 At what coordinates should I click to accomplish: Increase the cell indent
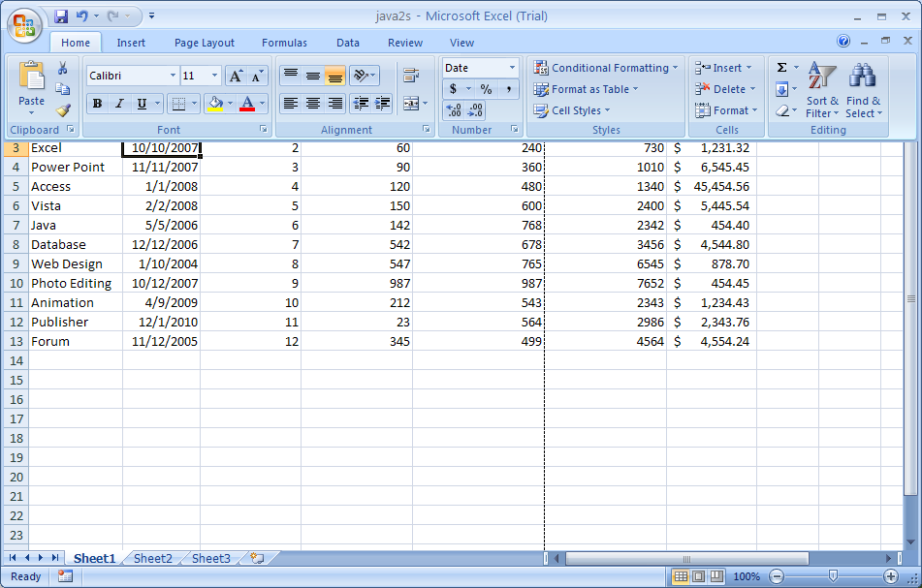(x=382, y=104)
